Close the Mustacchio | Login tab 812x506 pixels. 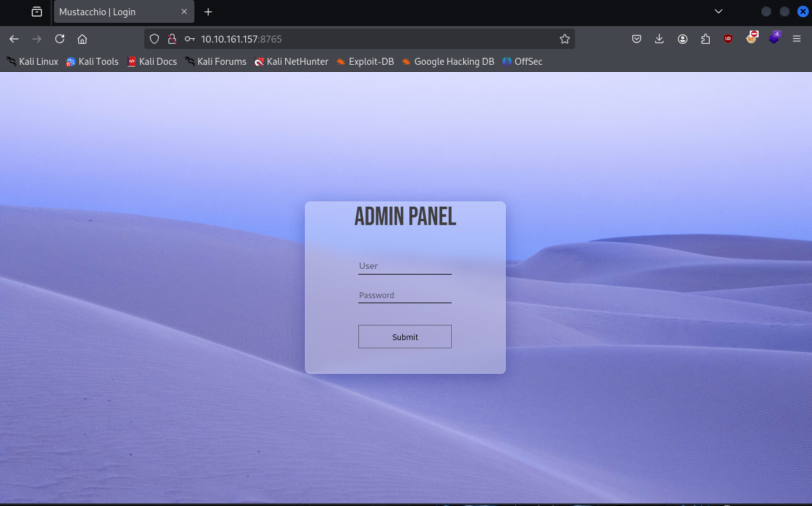(x=184, y=11)
